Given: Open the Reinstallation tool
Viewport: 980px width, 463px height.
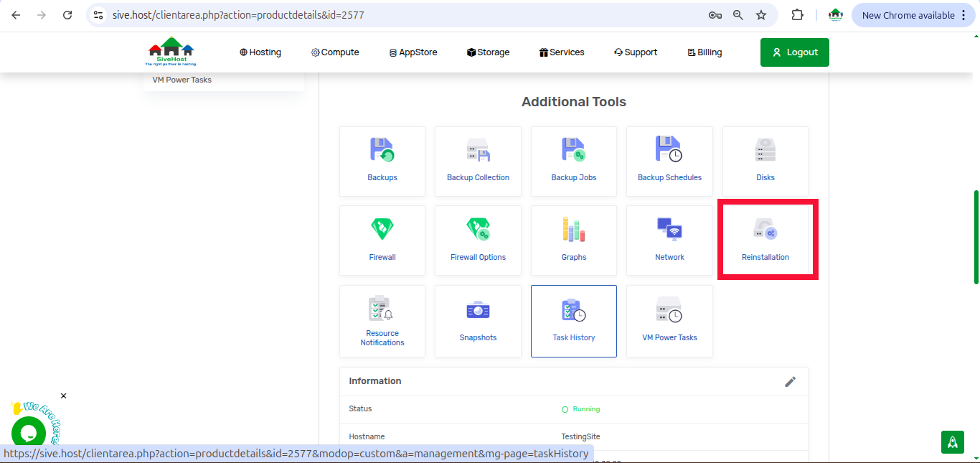Looking at the screenshot, I should click(765, 240).
